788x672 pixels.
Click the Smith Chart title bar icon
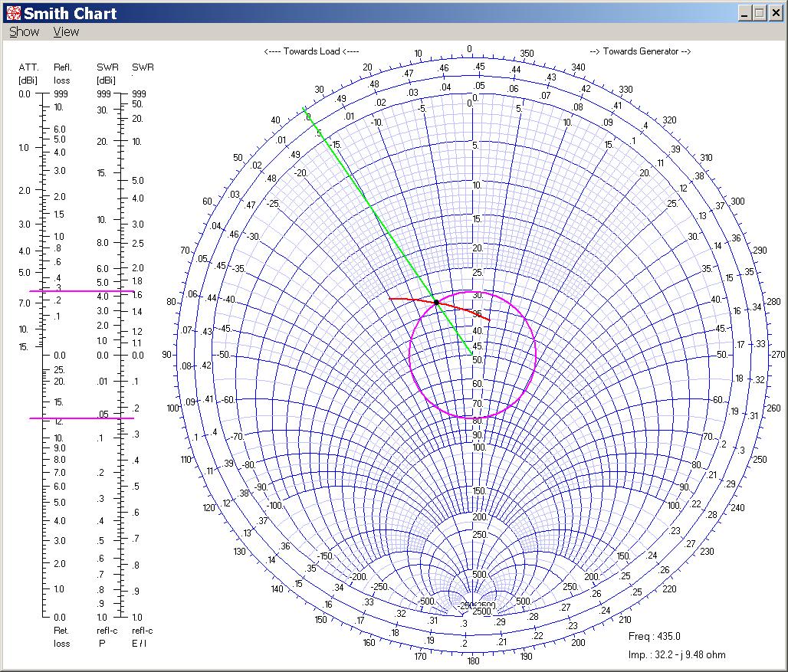[x=14, y=13]
